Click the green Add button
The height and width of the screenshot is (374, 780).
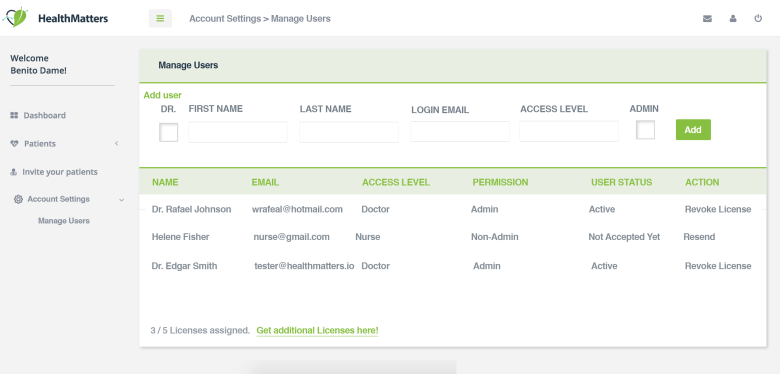pyautogui.click(x=693, y=129)
